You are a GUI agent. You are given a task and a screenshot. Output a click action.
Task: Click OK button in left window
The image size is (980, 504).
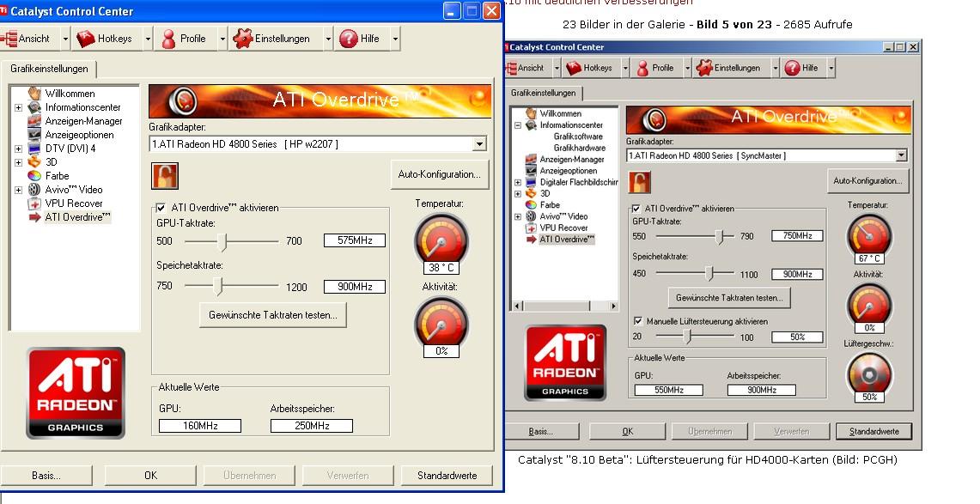click(x=150, y=476)
